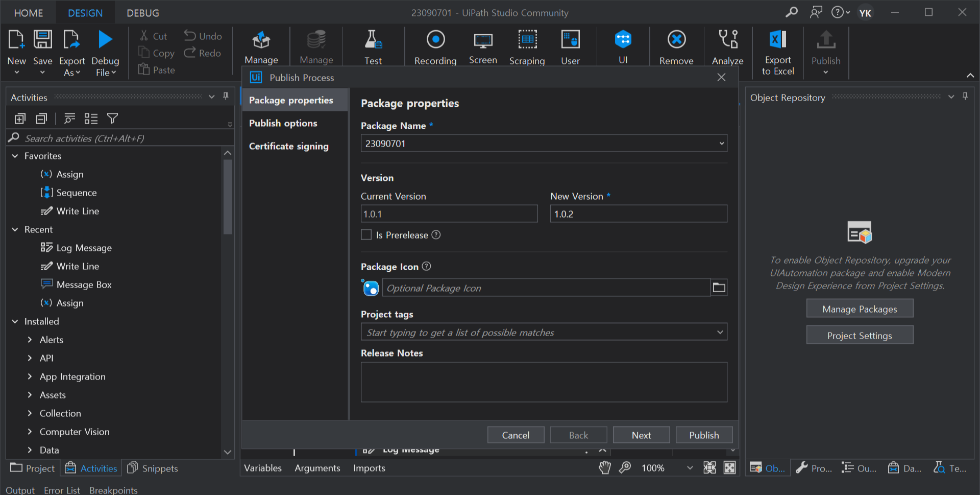Expand the Alerts category
Viewport: 980px width, 495px height.
coord(30,340)
